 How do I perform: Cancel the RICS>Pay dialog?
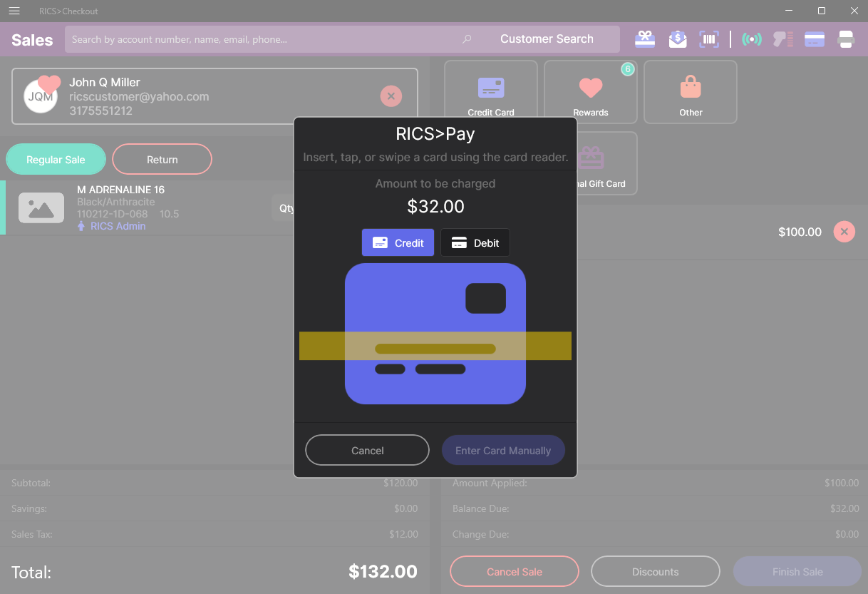(x=368, y=450)
